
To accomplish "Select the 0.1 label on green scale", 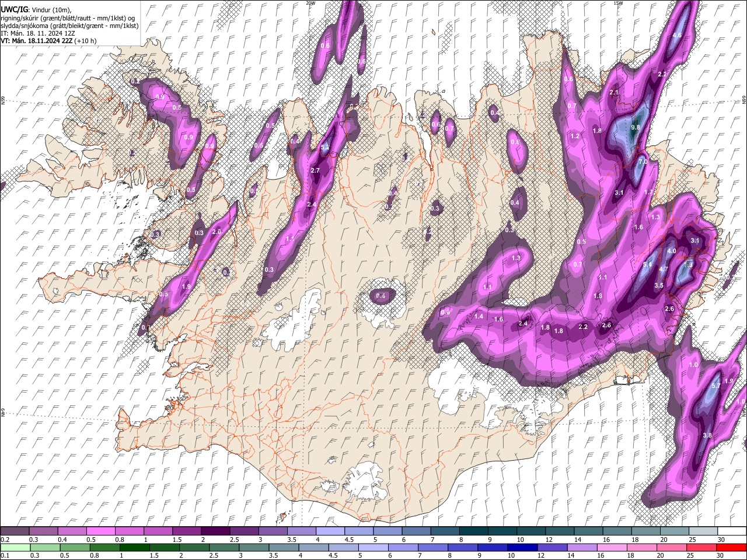I will pos(5,555).
